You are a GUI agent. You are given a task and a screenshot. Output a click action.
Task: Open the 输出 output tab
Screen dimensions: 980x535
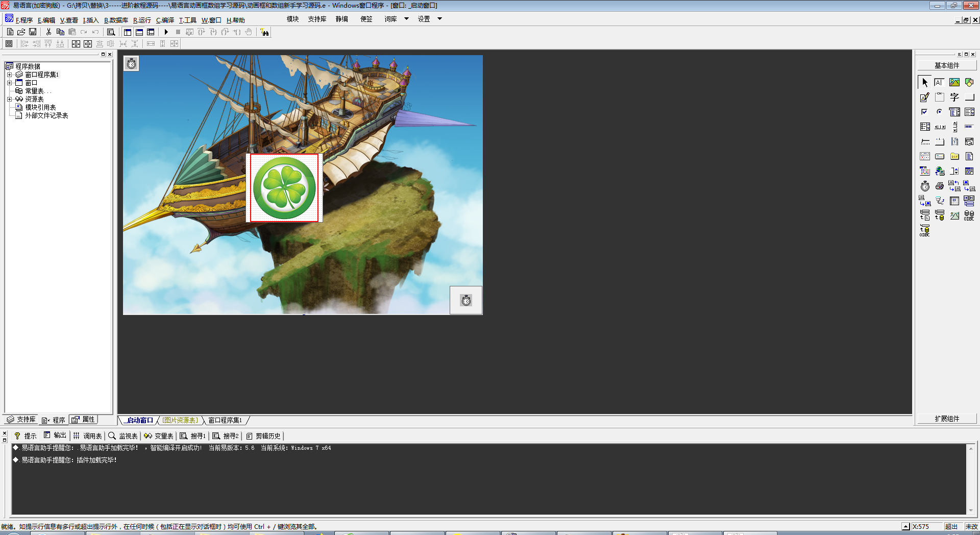point(55,435)
